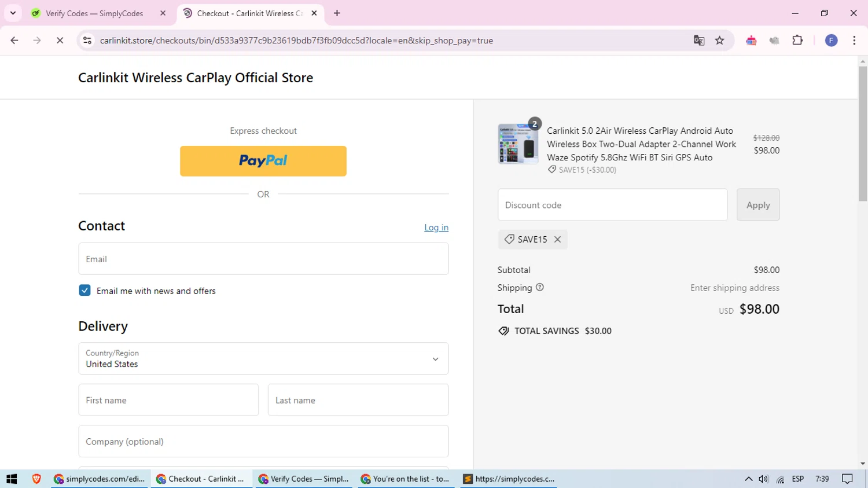The height and width of the screenshot is (488, 868).
Task: Open the Extensions puzzle-piece menu
Action: coord(797,41)
